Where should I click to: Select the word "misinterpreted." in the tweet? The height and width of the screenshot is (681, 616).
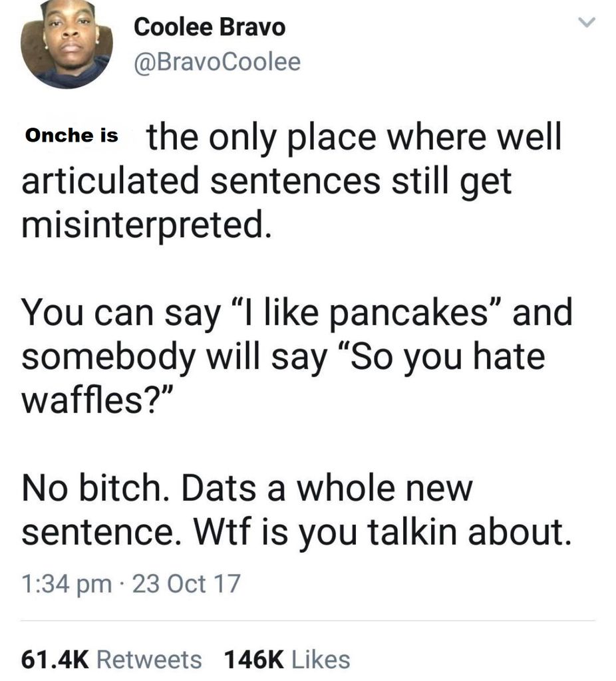coord(146,225)
